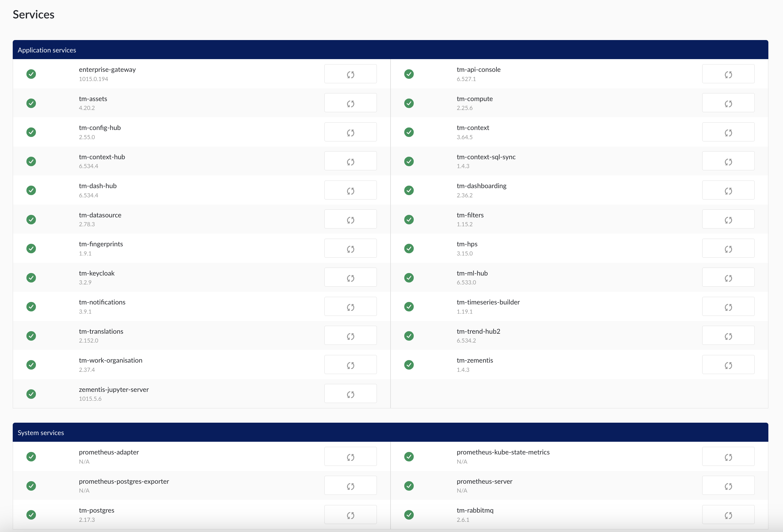
Task: Restart the tm-dash-hub service
Action: [350, 190]
